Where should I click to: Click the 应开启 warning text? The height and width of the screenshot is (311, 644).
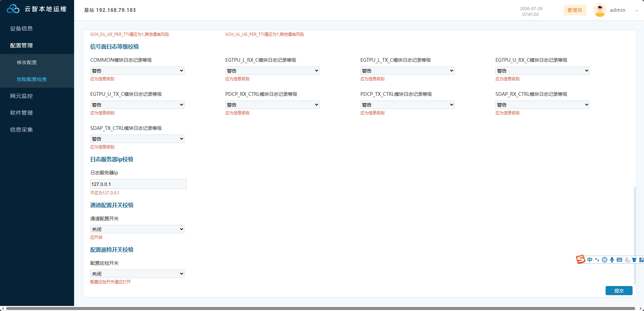pyautogui.click(x=96, y=237)
